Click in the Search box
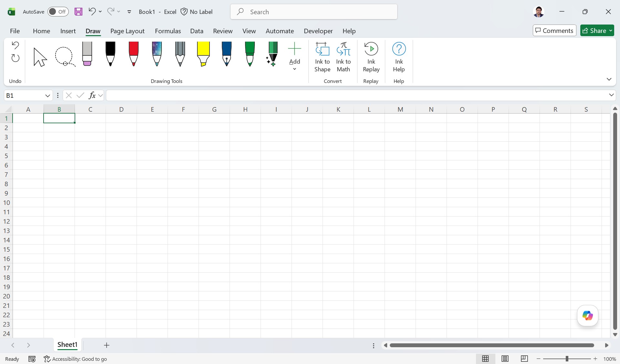 point(314,12)
